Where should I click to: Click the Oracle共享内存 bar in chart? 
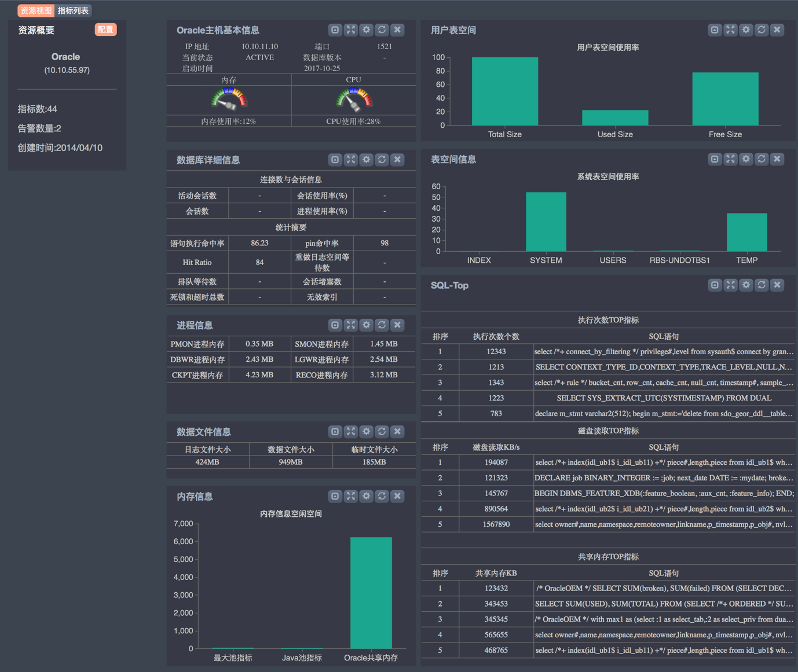[371, 592]
